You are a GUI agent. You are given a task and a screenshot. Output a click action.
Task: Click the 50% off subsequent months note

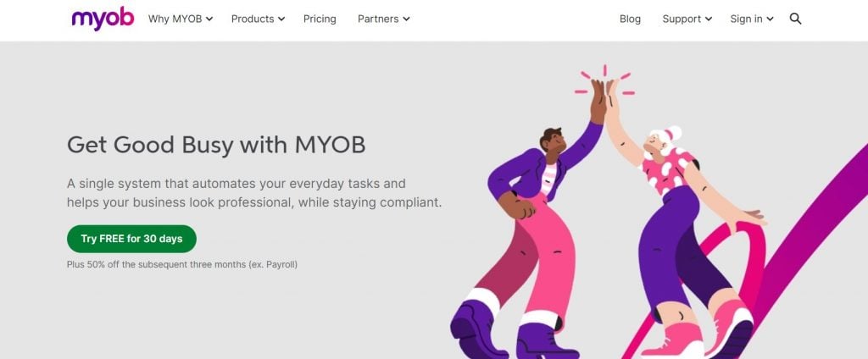[182, 264]
